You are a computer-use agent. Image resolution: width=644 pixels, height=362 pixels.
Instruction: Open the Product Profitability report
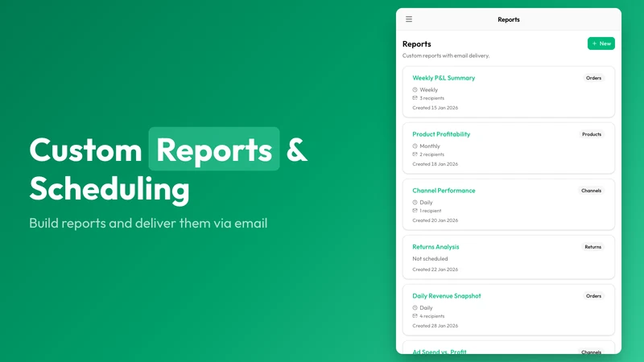441,134
